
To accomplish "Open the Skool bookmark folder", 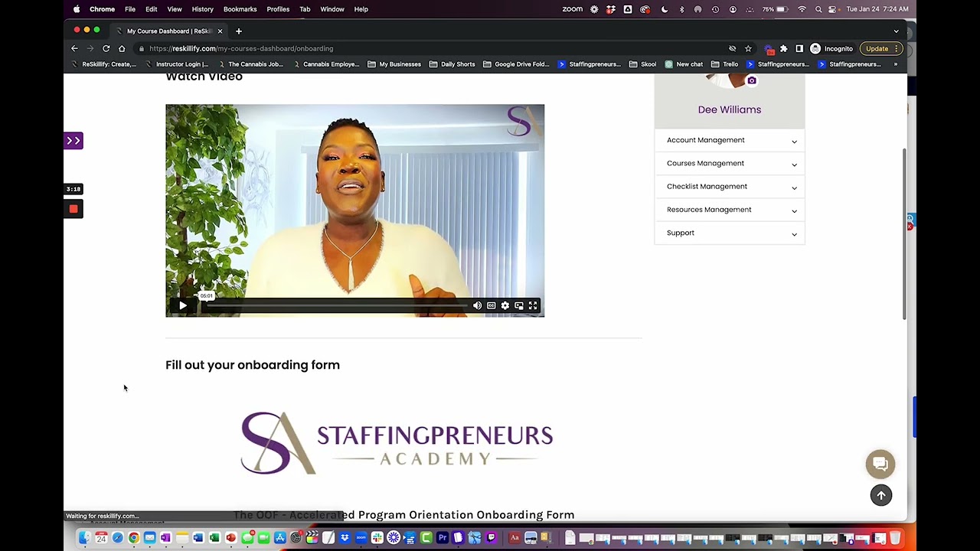I will click(643, 64).
